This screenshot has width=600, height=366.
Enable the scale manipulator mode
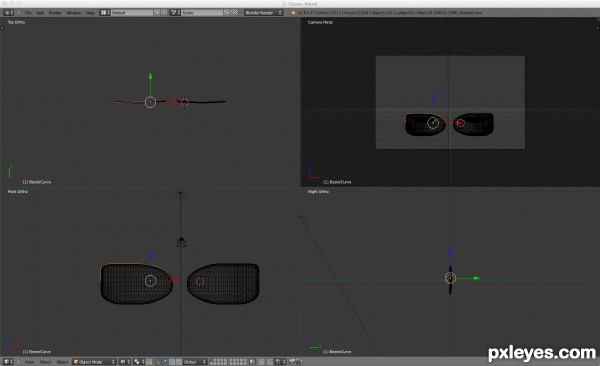pyautogui.click(x=179, y=362)
